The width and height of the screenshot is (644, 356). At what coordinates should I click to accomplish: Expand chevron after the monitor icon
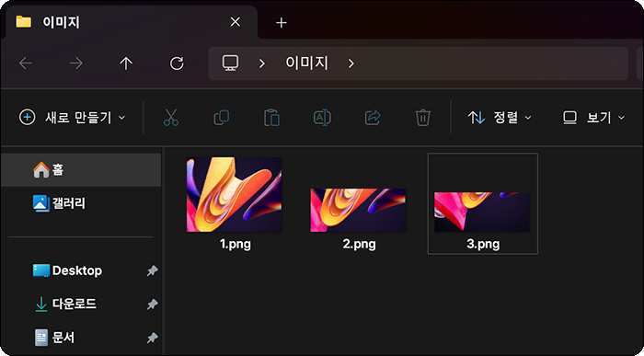tap(262, 63)
